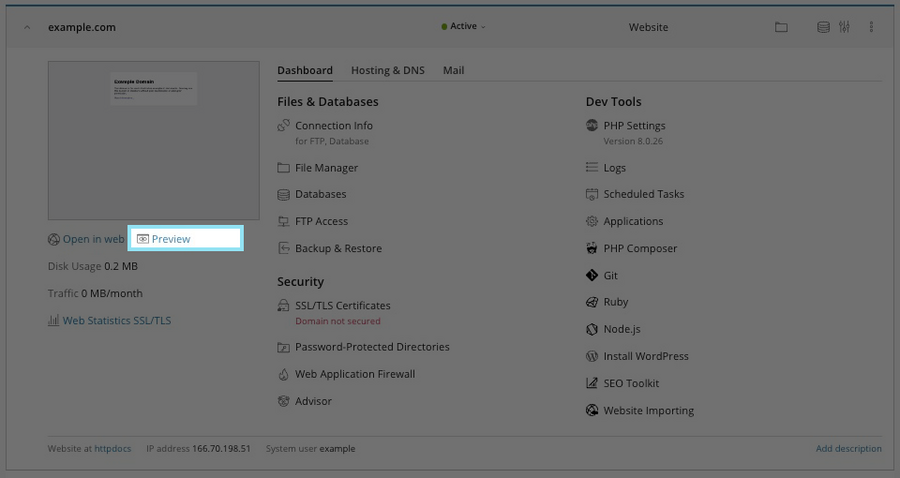Switch to the Mail tab

click(453, 71)
